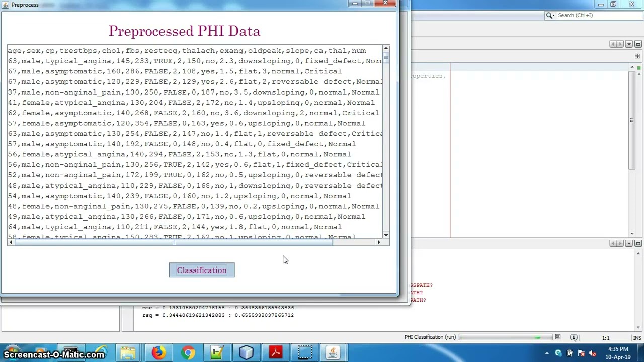Select the row 48,male,atypical_angina,110,229
The image size is (644, 362).
pyautogui.click(x=195, y=186)
